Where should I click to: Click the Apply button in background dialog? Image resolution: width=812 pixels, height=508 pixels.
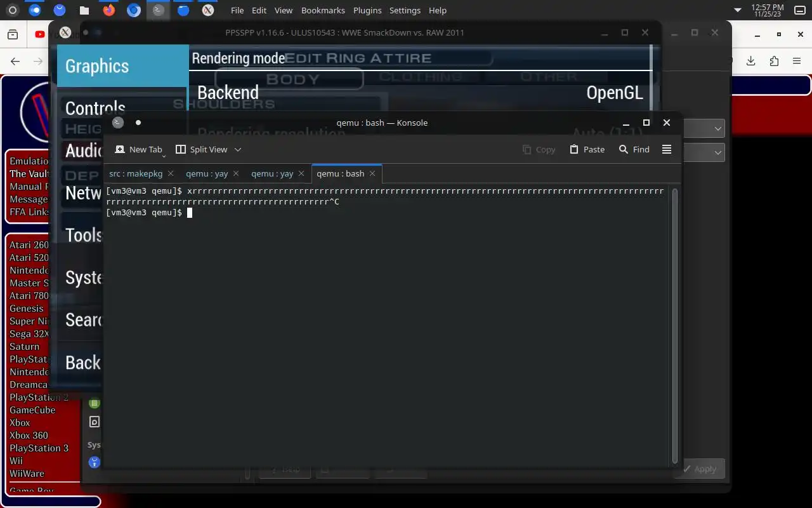pos(700,469)
